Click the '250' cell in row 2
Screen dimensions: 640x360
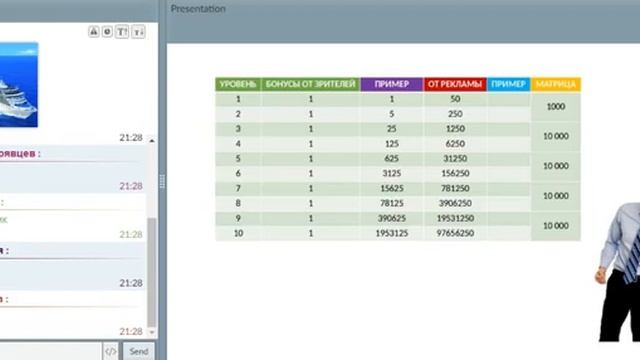click(x=455, y=114)
